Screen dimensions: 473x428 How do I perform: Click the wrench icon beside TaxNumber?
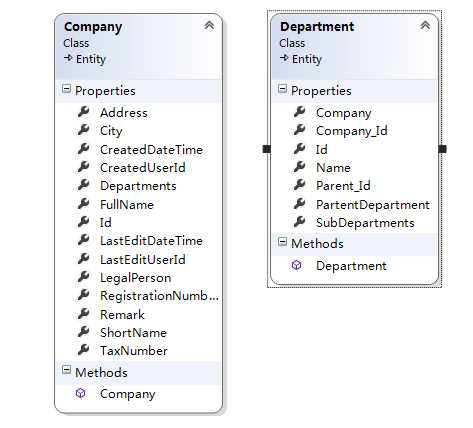point(83,350)
